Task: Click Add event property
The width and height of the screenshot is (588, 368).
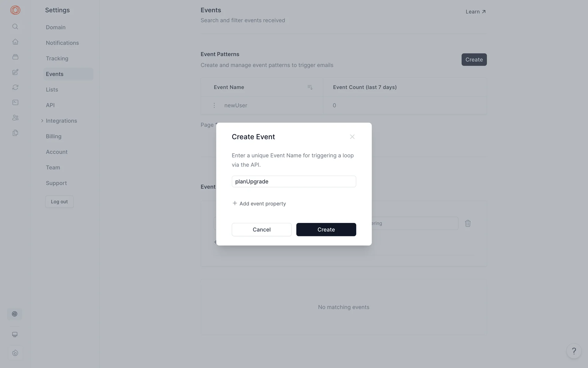Action: 259,204
